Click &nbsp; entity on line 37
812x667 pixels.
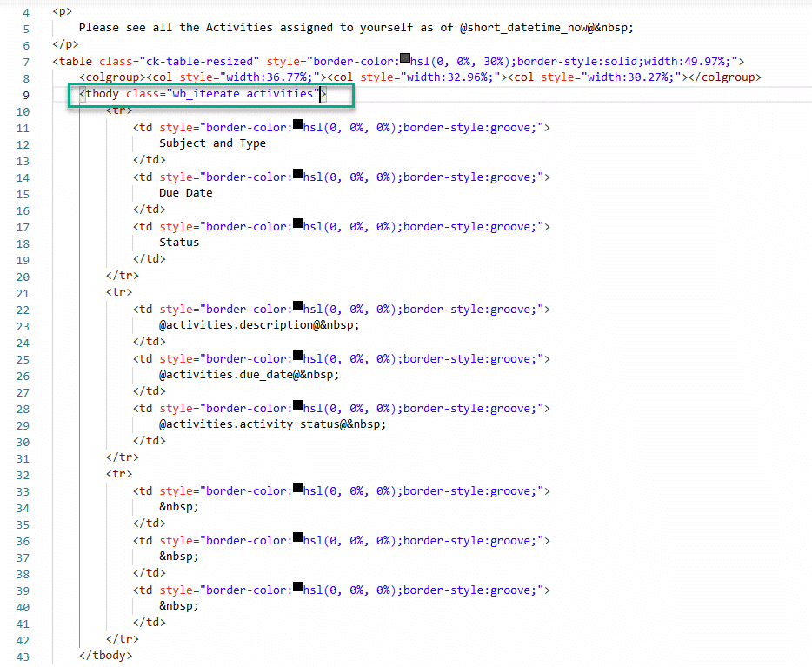coord(179,557)
